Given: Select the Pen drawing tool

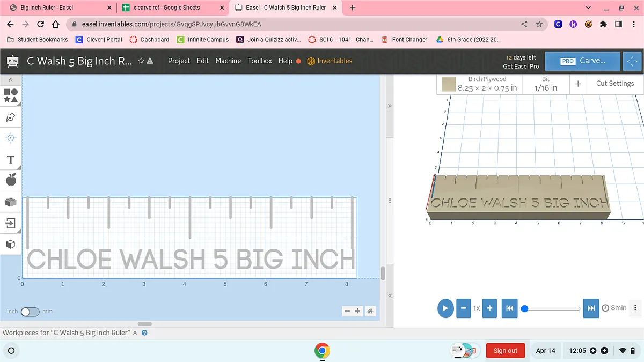Looking at the screenshot, I should 11,117.
